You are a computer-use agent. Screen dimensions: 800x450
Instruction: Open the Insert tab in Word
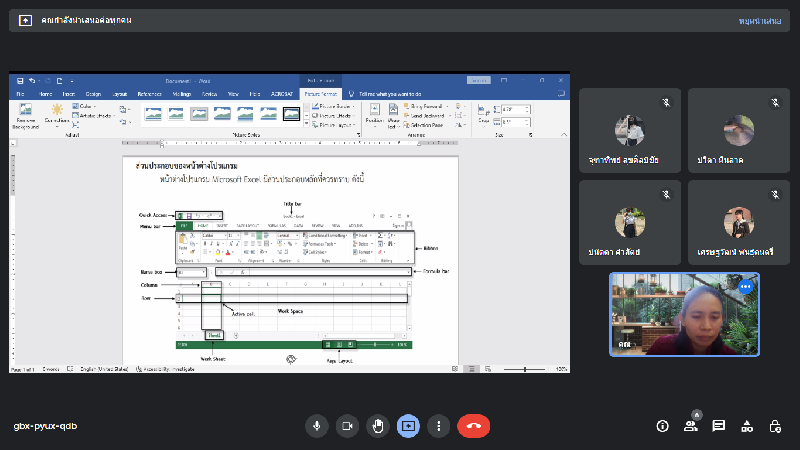click(69, 93)
